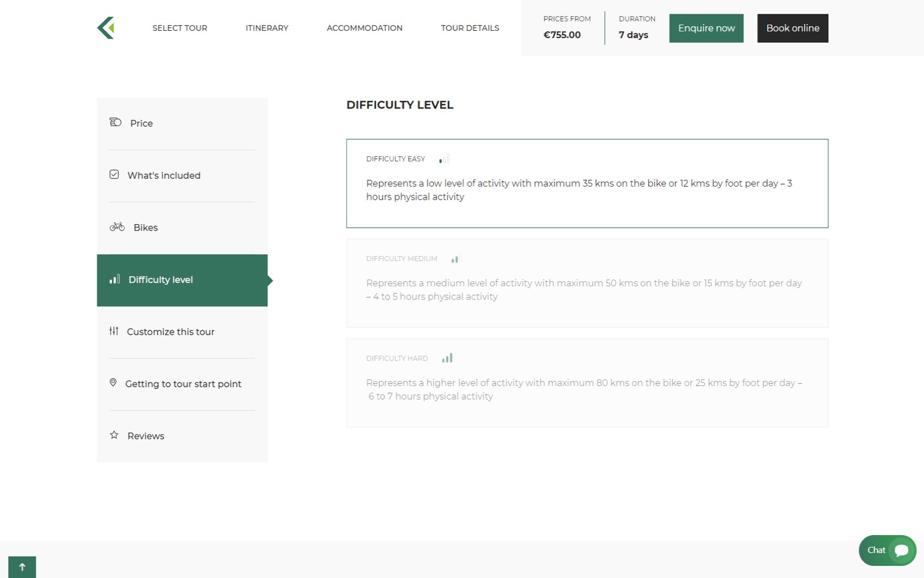Go to the Select Tour menu item
924x578 pixels.
pyautogui.click(x=180, y=28)
